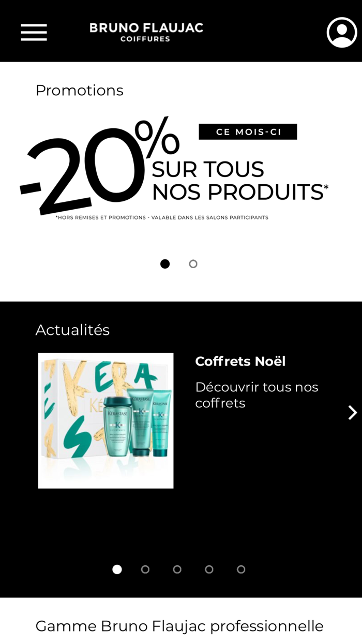Viewport: 362px width, 644px height.
Task: Tap the promotion fine print about participating salons
Action: (162, 218)
